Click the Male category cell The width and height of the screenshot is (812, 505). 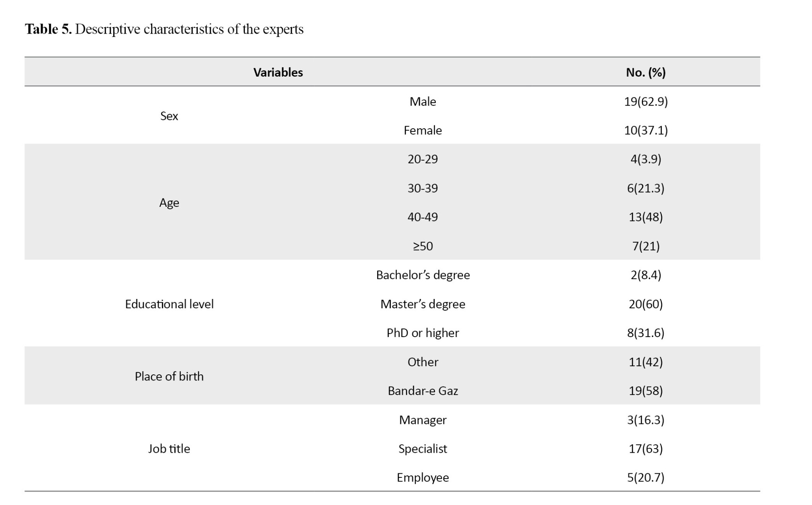pyautogui.click(x=423, y=101)
